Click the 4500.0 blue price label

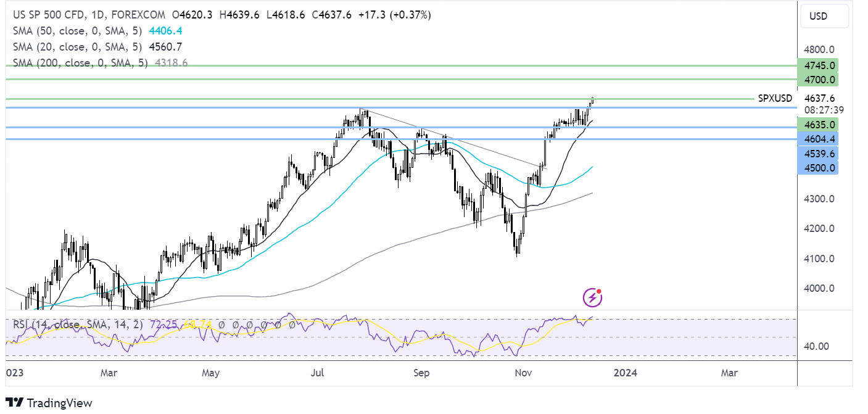817,168
